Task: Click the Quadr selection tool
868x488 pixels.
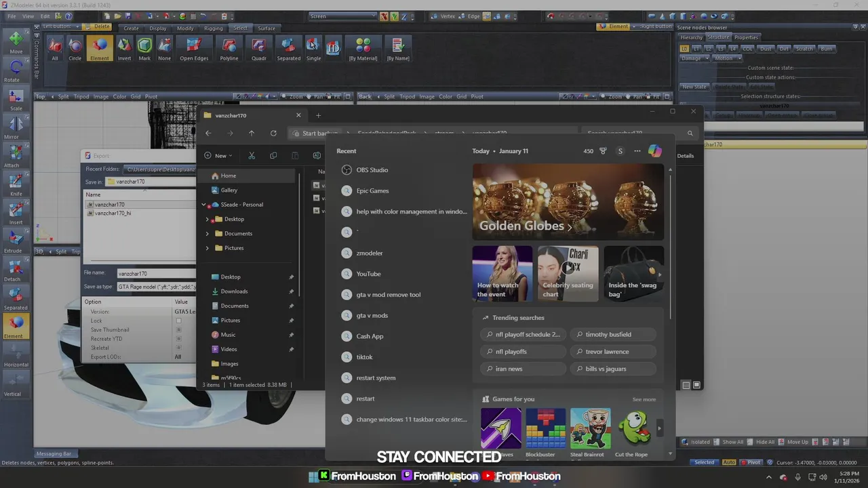Action: point(259,49)
